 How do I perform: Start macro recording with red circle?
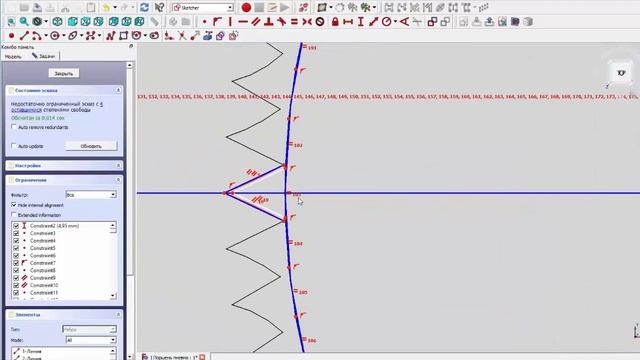click(x=246, y=7)
